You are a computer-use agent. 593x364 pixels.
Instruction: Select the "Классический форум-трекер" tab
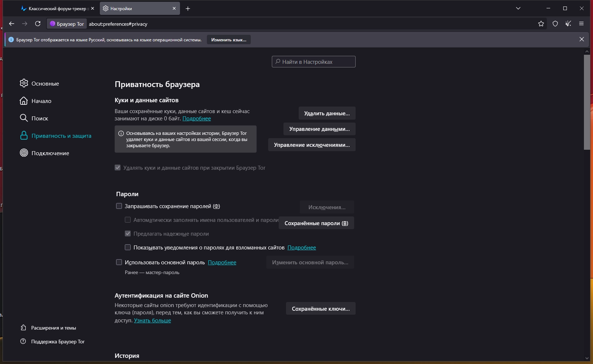coord(57,9)
